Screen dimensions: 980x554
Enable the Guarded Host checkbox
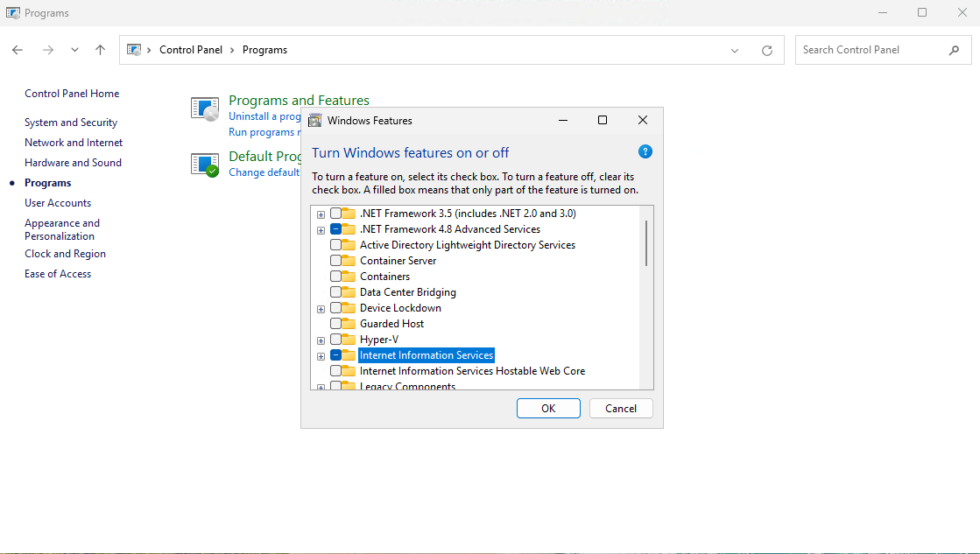tap(335, 324)
